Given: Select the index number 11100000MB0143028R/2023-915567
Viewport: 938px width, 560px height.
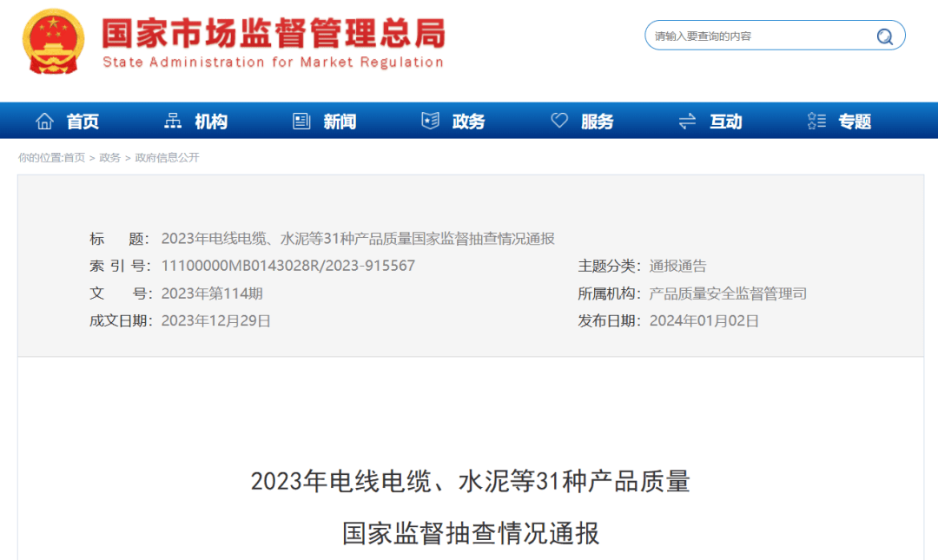Looking at the screenshot, I should pos(288,266).
